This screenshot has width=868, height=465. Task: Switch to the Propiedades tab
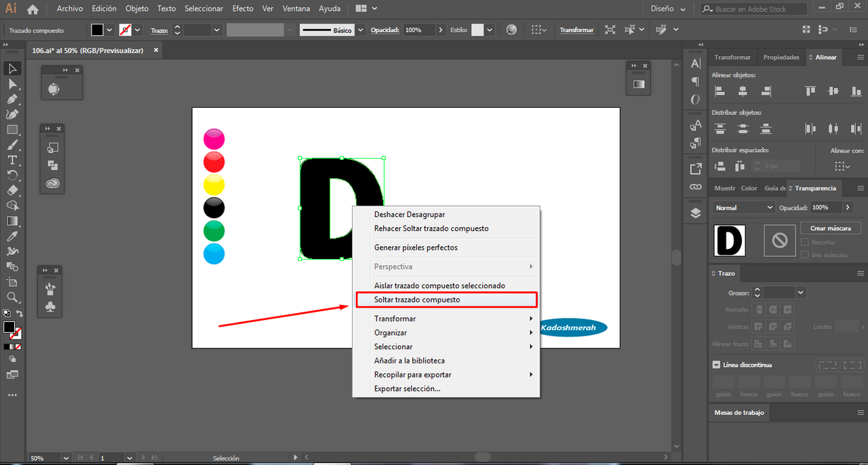781,58
